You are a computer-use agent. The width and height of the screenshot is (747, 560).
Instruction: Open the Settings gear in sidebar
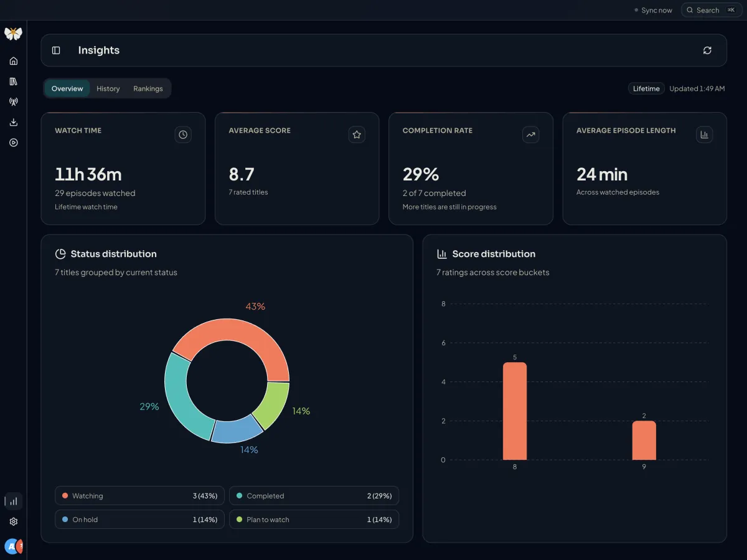pyautogui.click(x=14, y=522)
